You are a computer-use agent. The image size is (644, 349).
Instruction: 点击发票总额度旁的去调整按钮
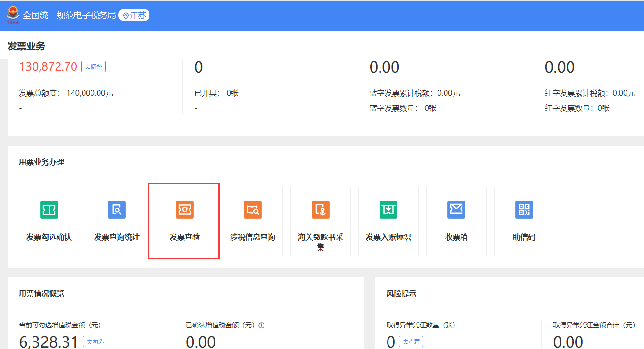point(93,66)
